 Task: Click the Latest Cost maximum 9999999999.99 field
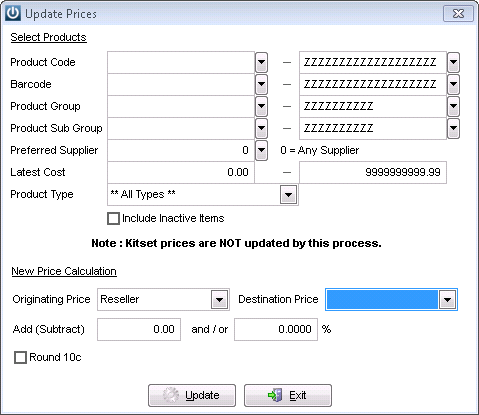373,172
